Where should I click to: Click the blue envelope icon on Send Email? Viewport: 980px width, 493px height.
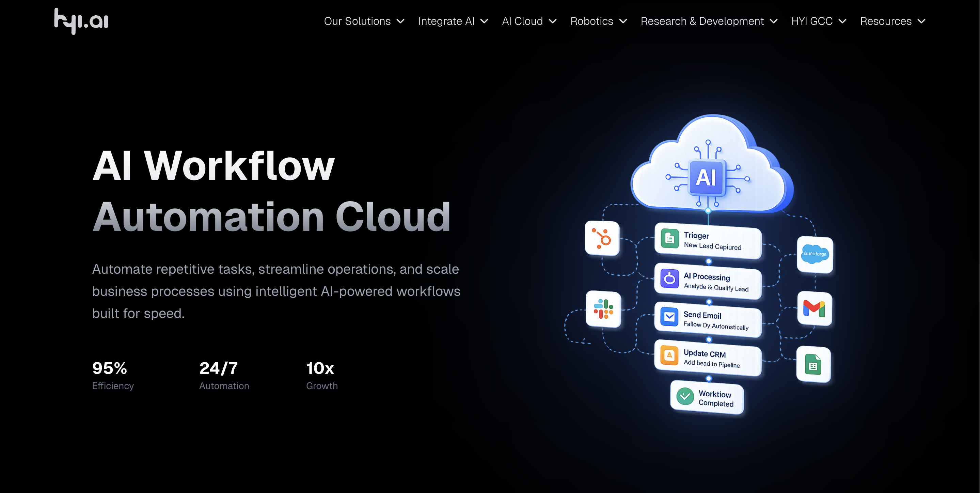[669, 317]
